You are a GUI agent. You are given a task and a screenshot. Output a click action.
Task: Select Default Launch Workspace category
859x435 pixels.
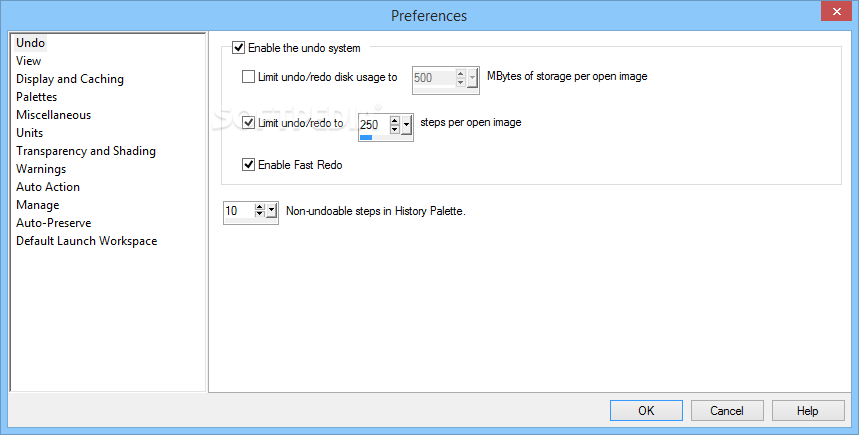86,242
